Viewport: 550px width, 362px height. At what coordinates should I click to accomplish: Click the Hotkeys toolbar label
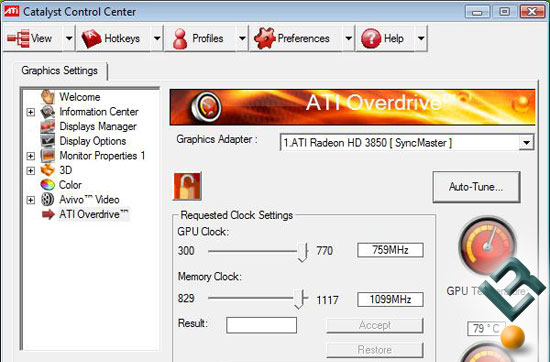[x=122, y=38]
